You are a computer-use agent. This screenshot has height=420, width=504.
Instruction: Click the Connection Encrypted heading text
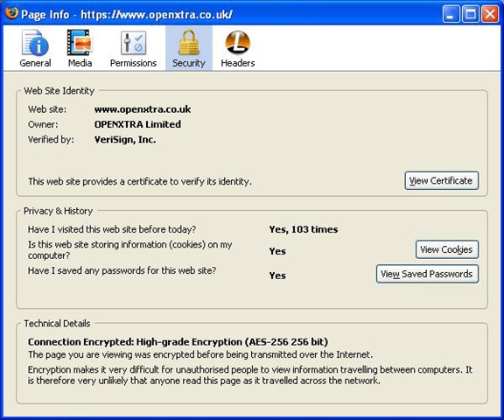point(178,342)
